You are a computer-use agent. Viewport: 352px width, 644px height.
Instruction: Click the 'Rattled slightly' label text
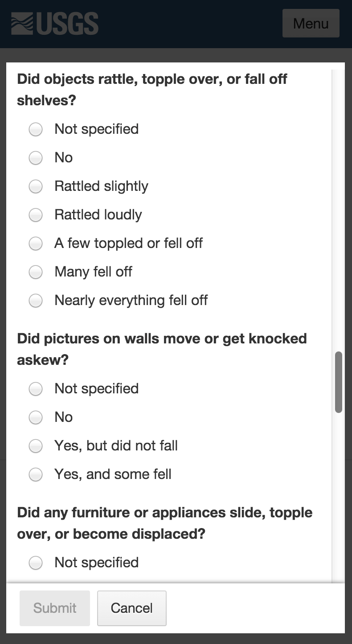click(101, 186)
